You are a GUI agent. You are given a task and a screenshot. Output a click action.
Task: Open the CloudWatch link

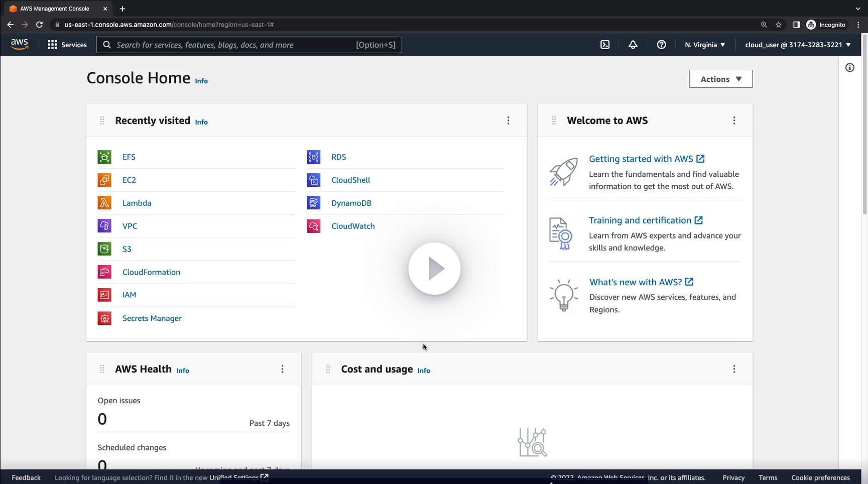click(353, 226)
